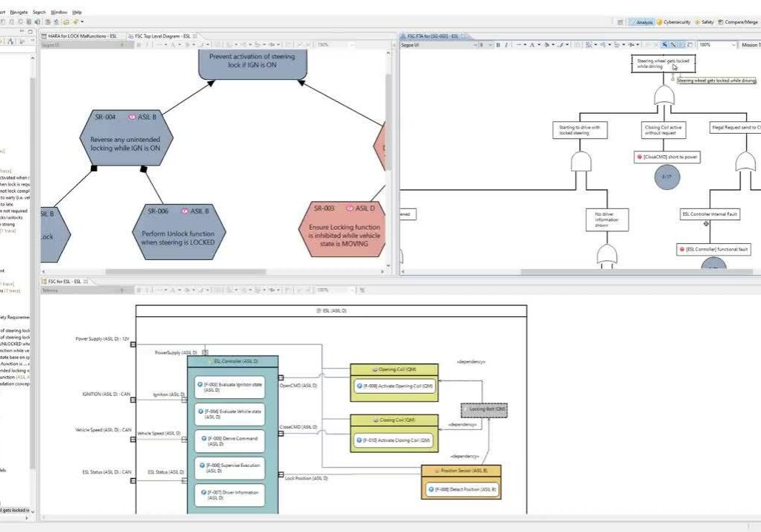Click the Locking Bolt (QM) block
This screenshot has height=532, width=761.
click(x=484, y=409)
